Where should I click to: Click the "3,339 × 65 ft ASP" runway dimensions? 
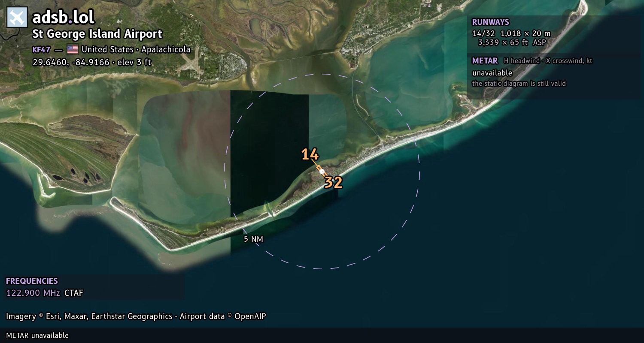pos(512,42)
